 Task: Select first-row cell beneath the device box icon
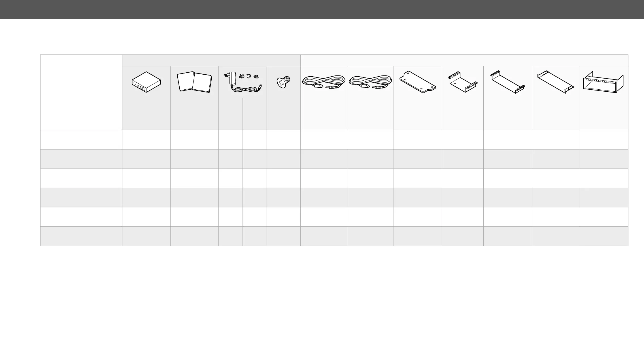pyautogui.click(x=146, y=140)
